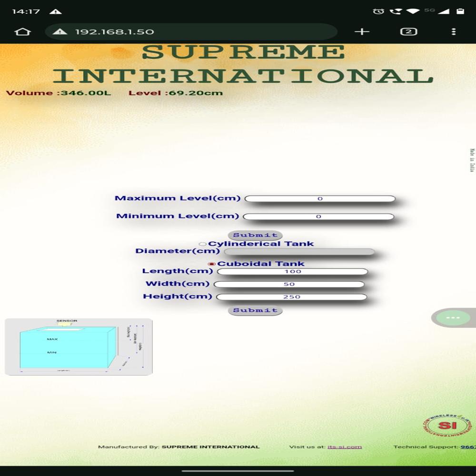This screenshot has height=476, width=476.
Task: Click the Length(cm) field showing 100
Action: coord(292,272)
